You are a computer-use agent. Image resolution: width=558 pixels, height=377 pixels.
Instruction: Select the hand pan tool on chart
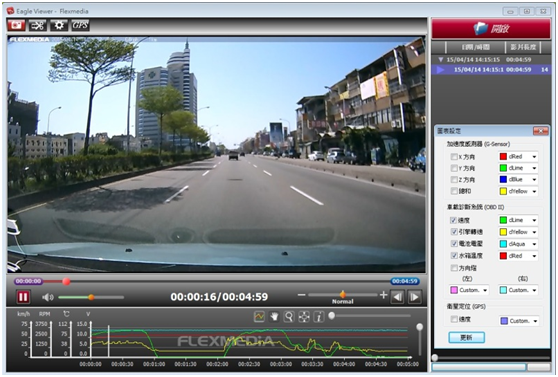[x=274, y=316]
